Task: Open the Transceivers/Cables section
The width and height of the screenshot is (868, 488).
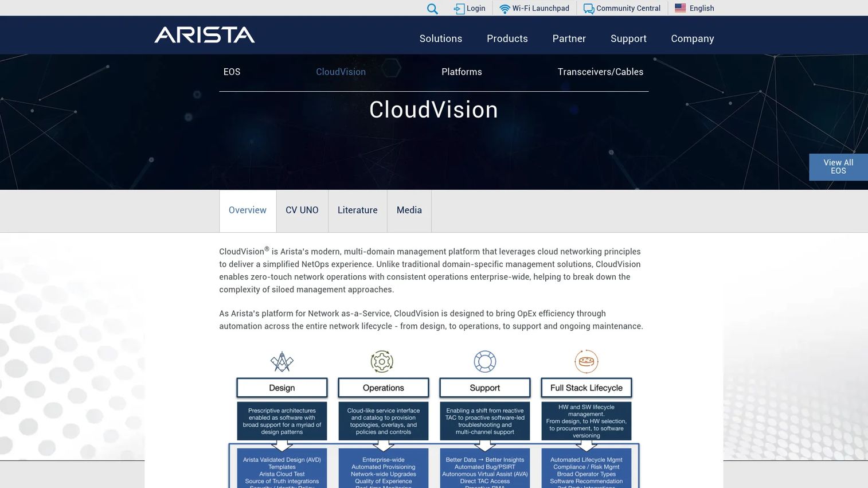Action: point(600,72)
